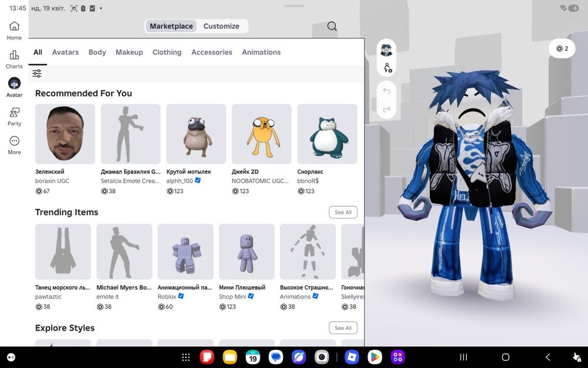Switch to the Customize toggle
The height and width of the screenshot is (368, 588).
coord(221,26)
